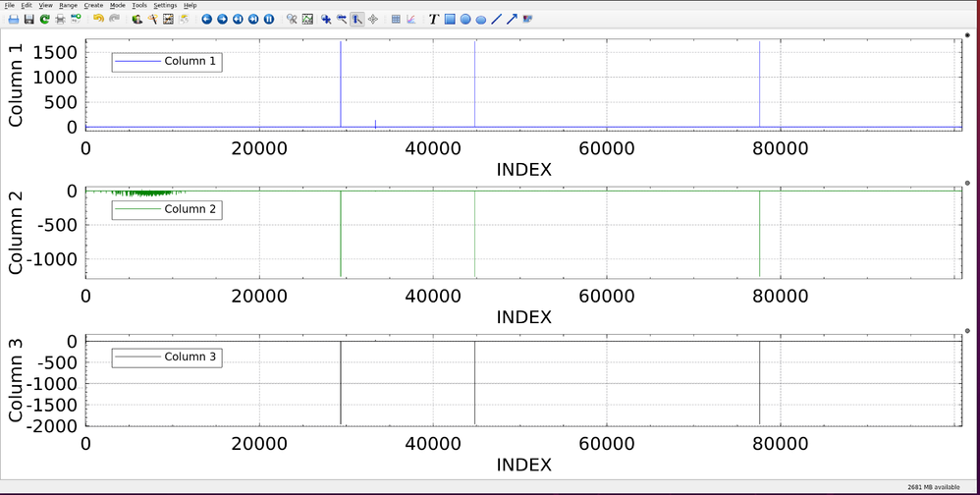Click the INDEX label under Column 2 plot
Viewport: 980px width, 495px height.
point(523,317)
